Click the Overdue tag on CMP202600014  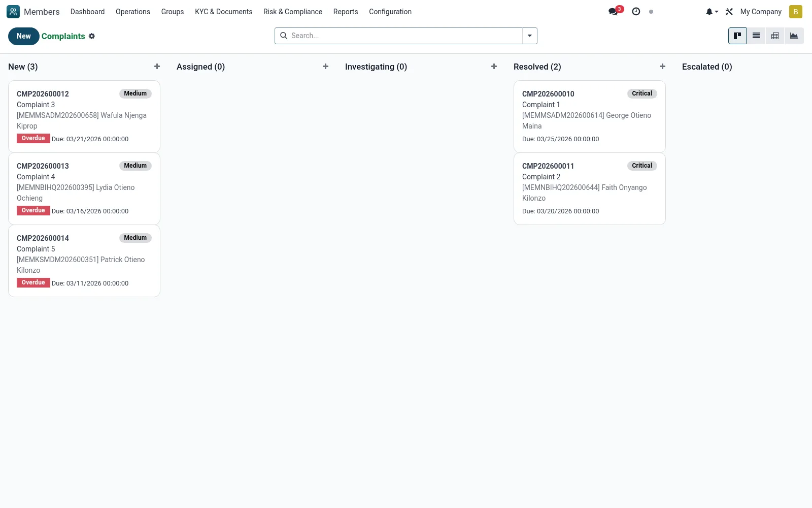[33, 282]
